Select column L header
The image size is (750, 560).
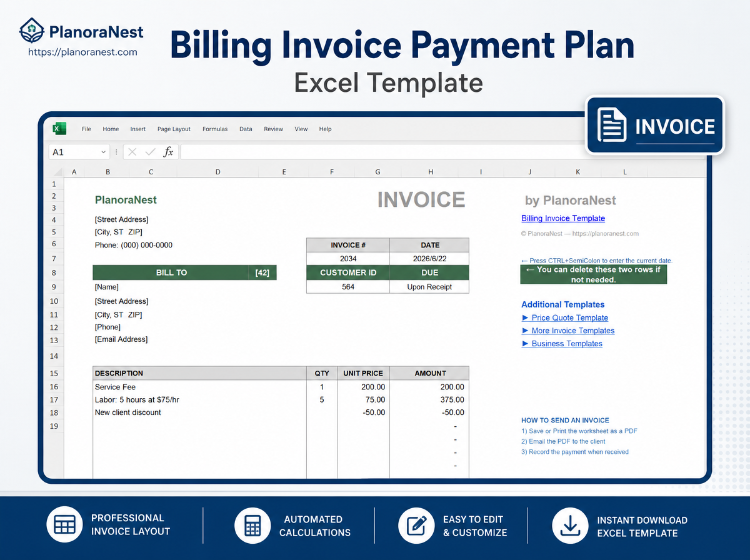coord(624,171)
